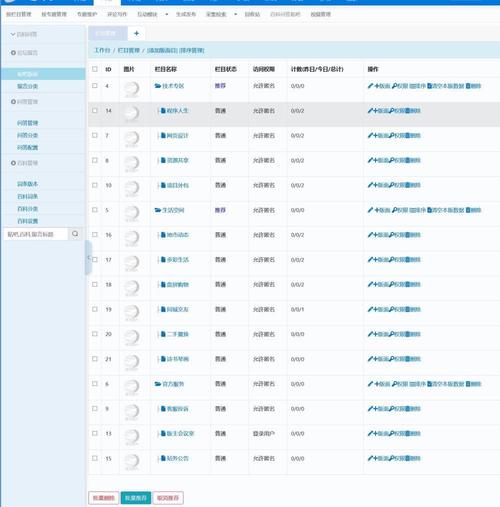Screen dimensions: 500x507
Task: Click the red 批量删除 button
Action: click(x=104, y=498)
